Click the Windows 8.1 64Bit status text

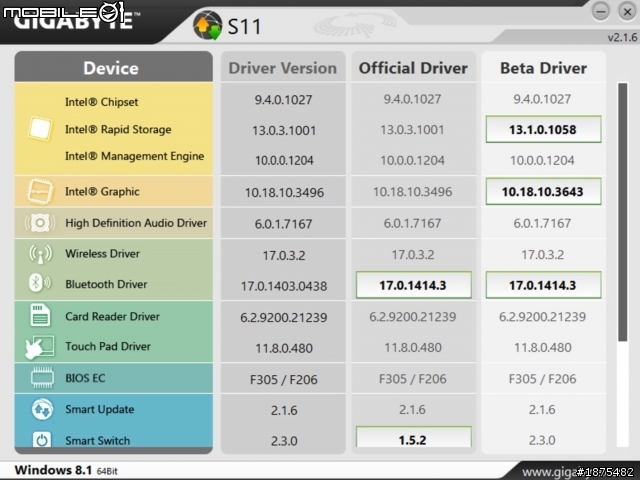(66, 470)
